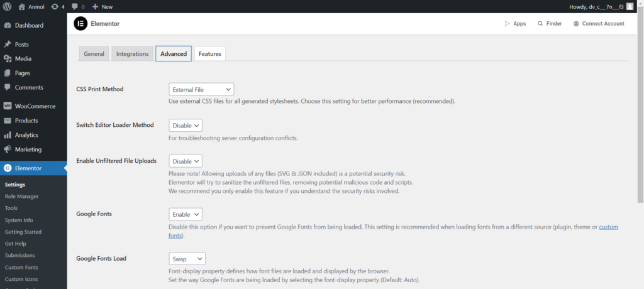Open the WordPress logo menu
Image resolution: width=644 pixels, height=289 pixels.
[x=7, y=6]
